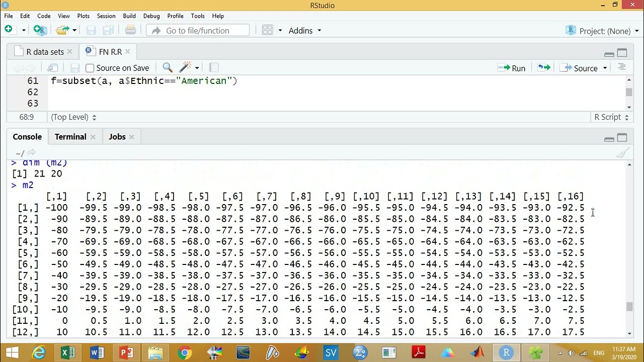Switch to R data sets tab
This screenshot has width=644, height=362.
click(45, 52)
